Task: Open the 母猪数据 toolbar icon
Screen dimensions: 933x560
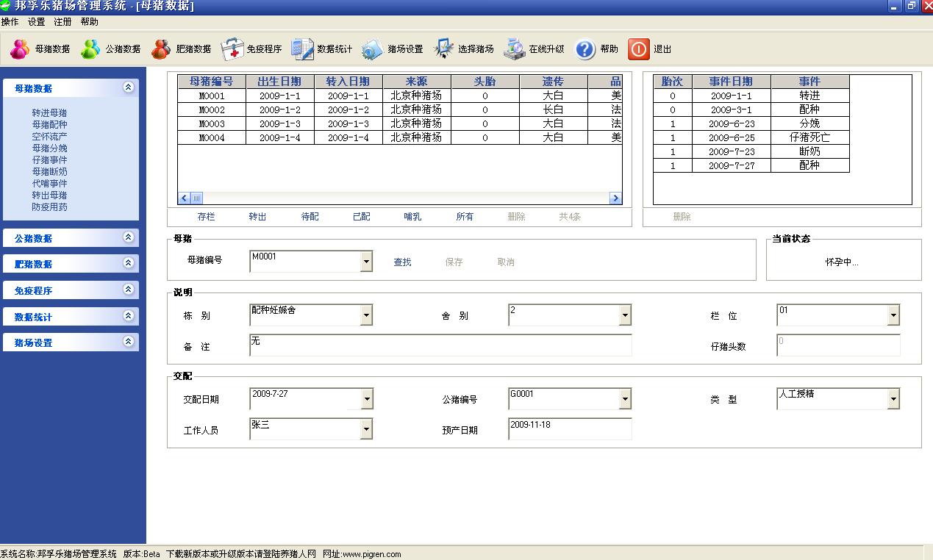Action: tap(20, 49)
